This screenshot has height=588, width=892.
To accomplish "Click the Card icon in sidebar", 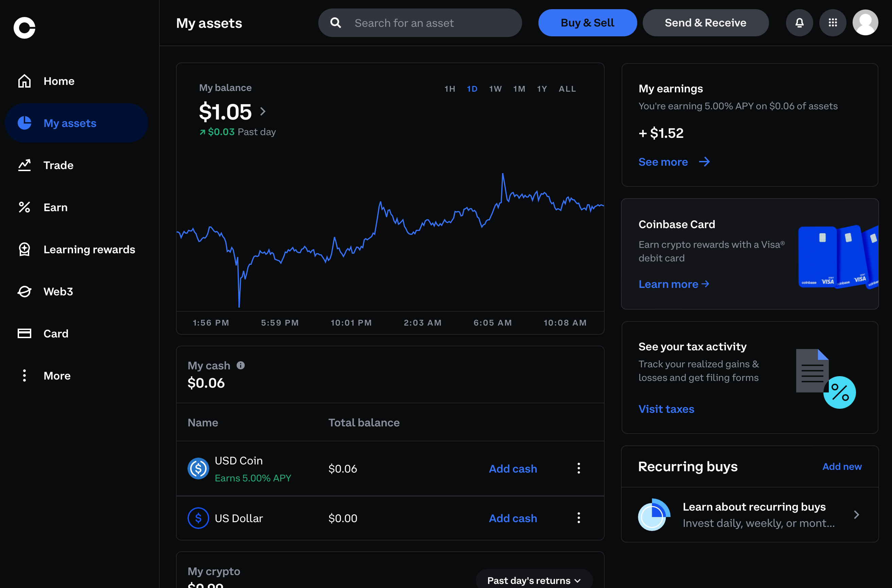I will click(x=24, y=333).
